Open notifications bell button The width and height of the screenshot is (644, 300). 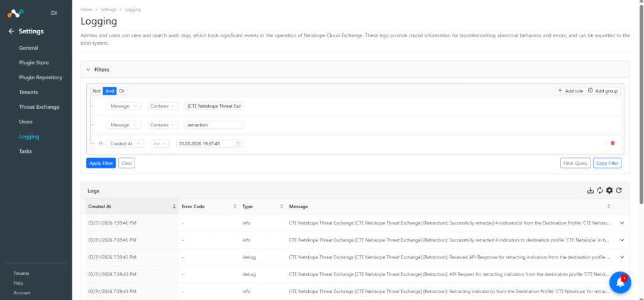[620, 282]
